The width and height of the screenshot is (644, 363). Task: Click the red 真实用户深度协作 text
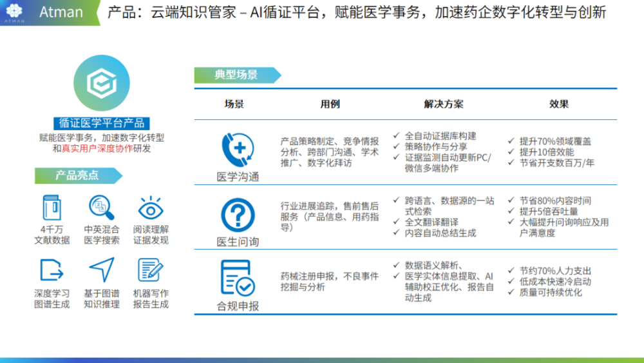click(x=97, y=148)
